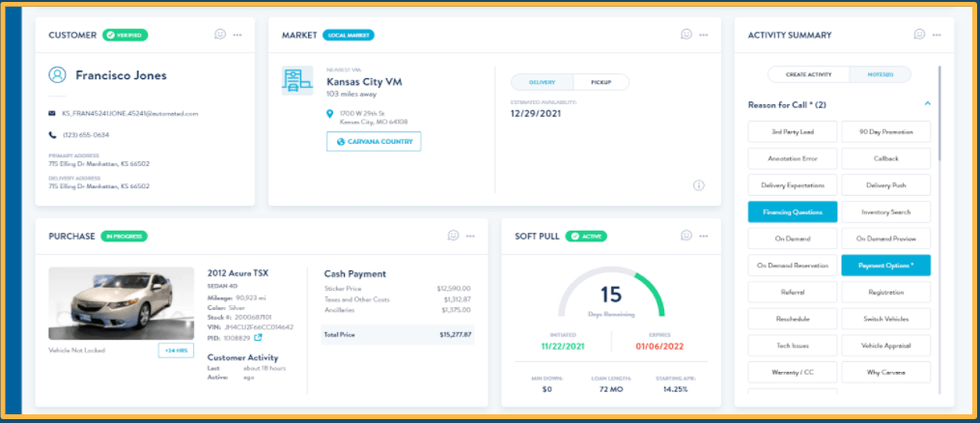Image resolution: width=980 pixels, height=423 pixels.
Task: Switch to the Create Activity tab
Action: (808, 74)
